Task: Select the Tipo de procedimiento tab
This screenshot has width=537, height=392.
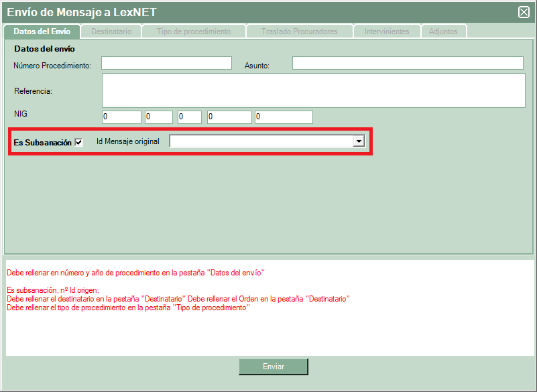Action: [194, 31]
